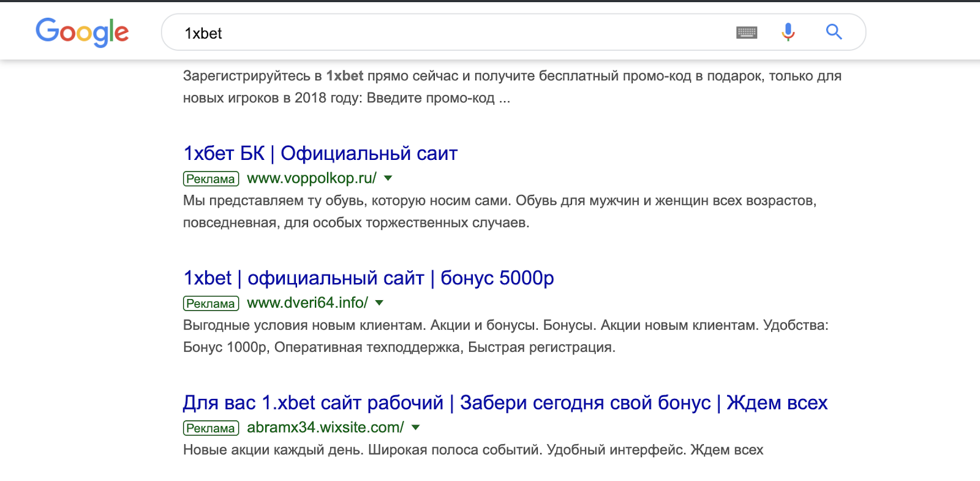Click the Реклама badge beside www.dveri64.info/
The image size is (980, 481).
point(211,303)
